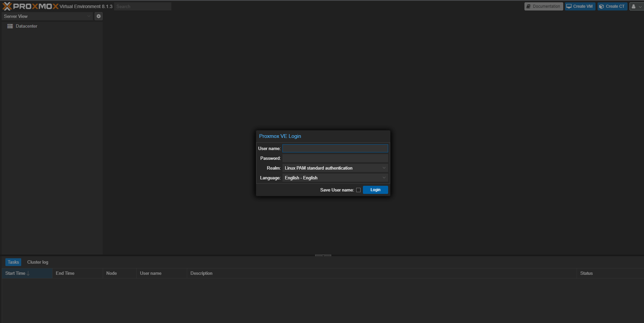Click the Create CT button
The image size is (644, 323).
(x=612, y=6)
